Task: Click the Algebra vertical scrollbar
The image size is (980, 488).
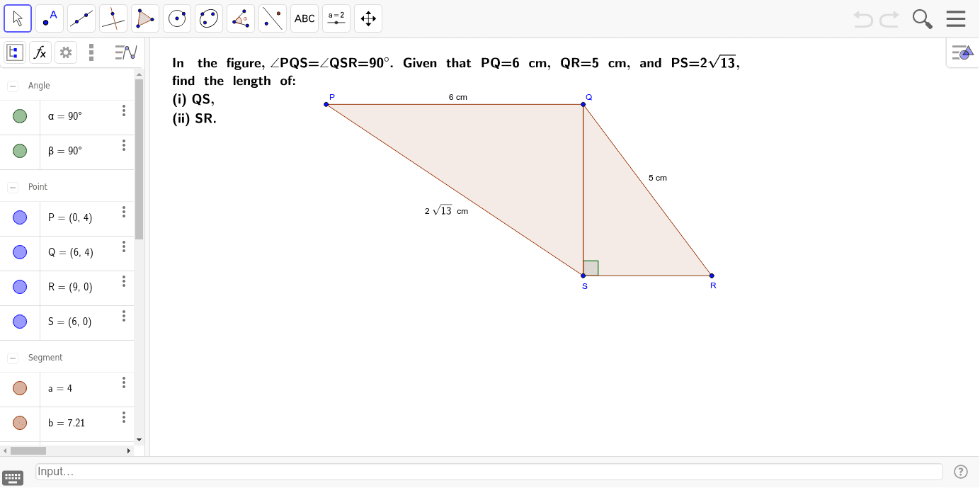Action: click(x=139, y=159)
